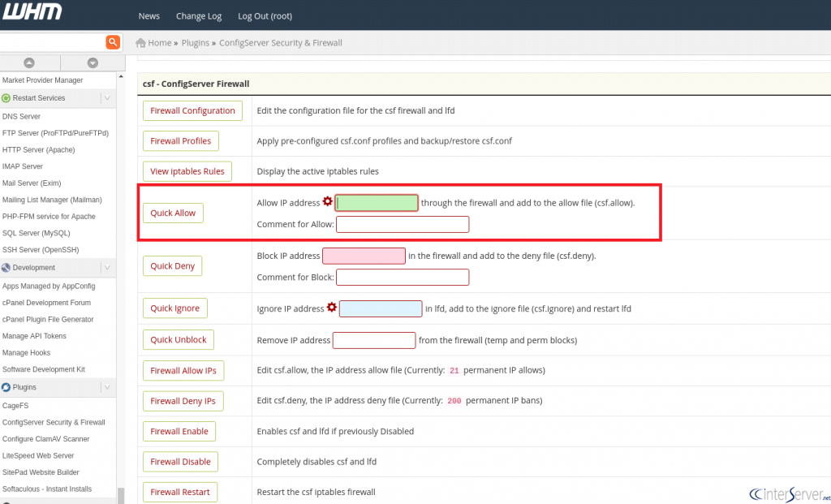Collapse the Restart Services section chevron

point(107,98)
